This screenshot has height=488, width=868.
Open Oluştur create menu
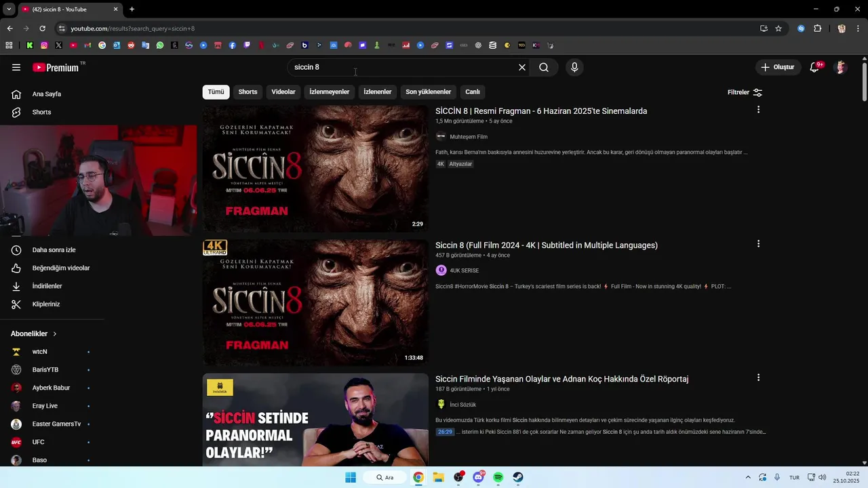pos(777,67)
